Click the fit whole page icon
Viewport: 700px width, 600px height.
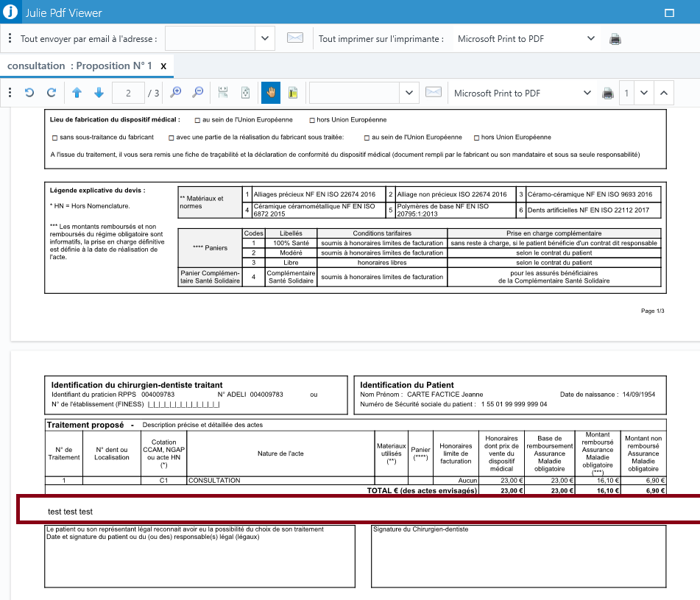(246, 93)
